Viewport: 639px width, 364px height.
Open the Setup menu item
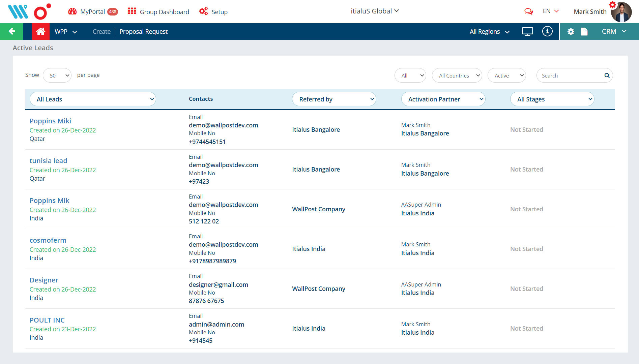pos(213,12)
